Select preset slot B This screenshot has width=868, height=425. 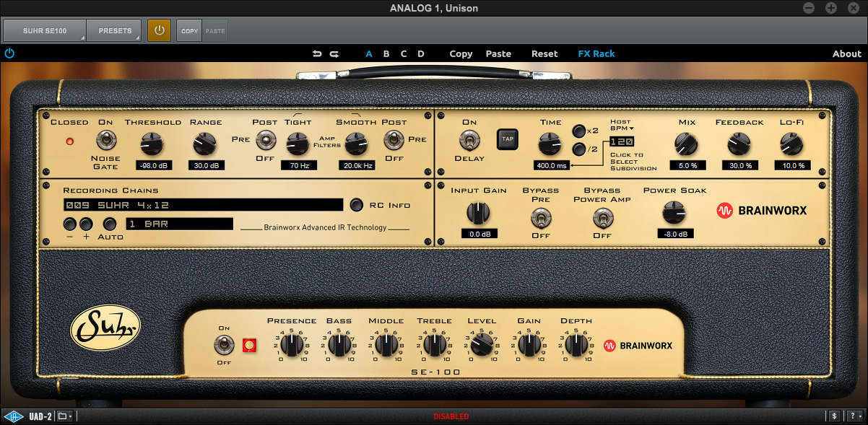(386, 53)
